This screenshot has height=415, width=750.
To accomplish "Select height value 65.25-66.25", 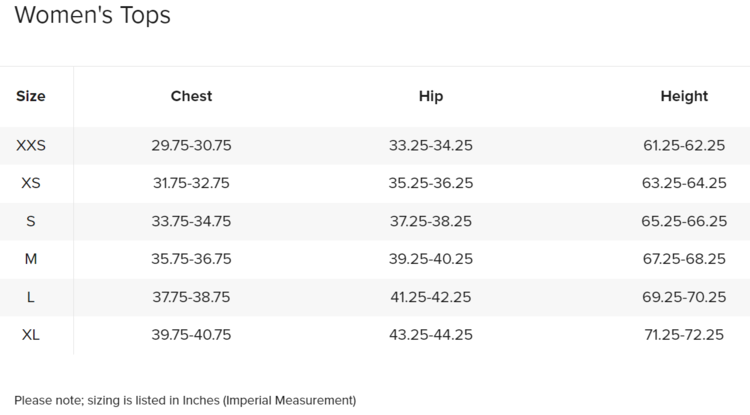I will (684, 222).
